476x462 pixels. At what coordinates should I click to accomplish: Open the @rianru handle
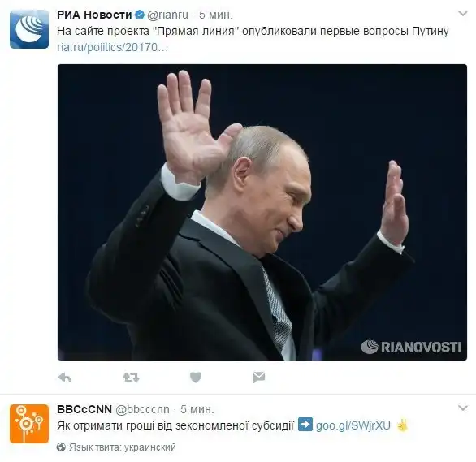(x=167, y=15)
